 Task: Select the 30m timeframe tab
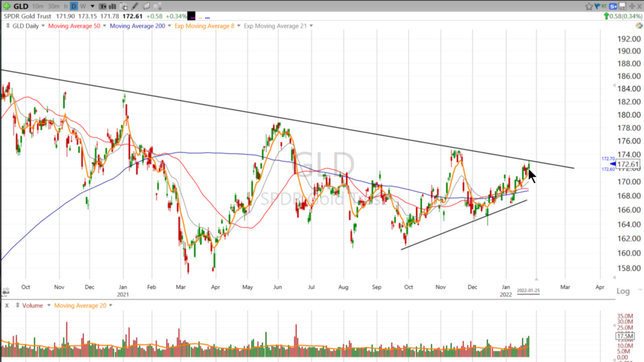pos(53,6)
